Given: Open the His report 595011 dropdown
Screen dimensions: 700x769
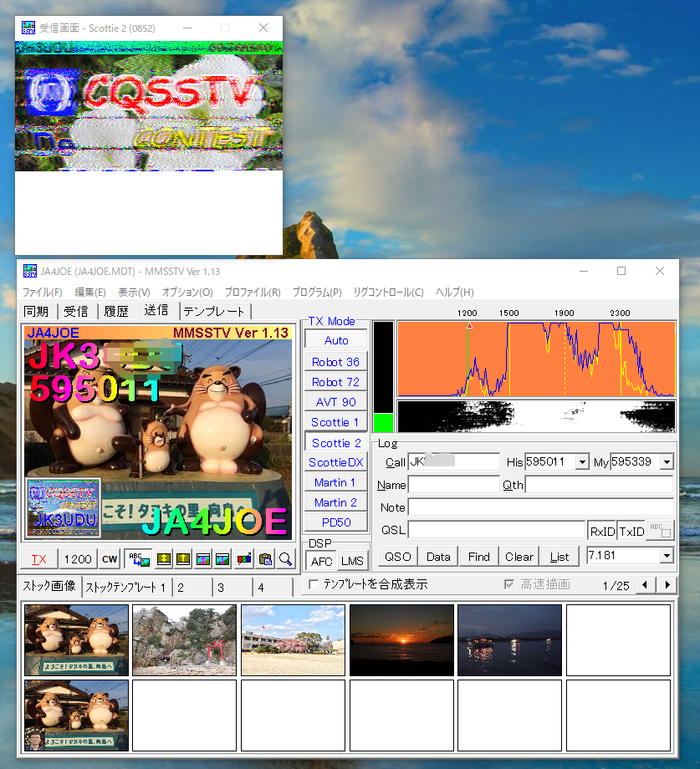Looking at the screenshot, I should [580, 461].
